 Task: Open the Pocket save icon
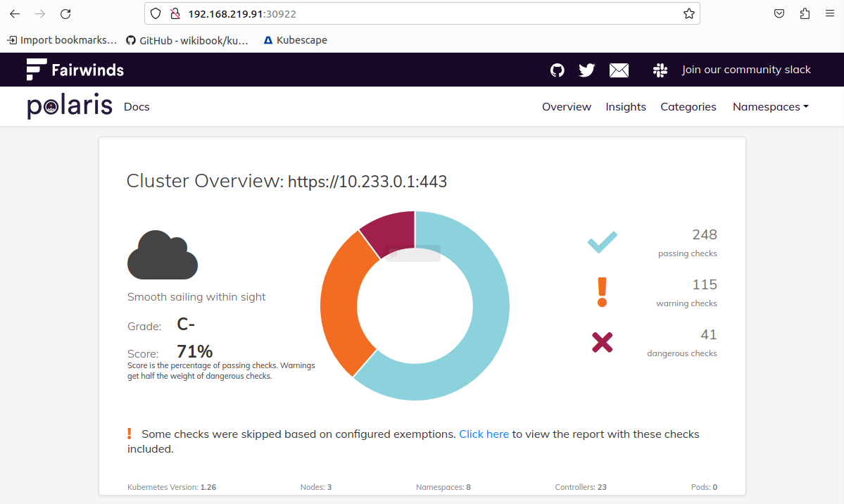point(779,14)
